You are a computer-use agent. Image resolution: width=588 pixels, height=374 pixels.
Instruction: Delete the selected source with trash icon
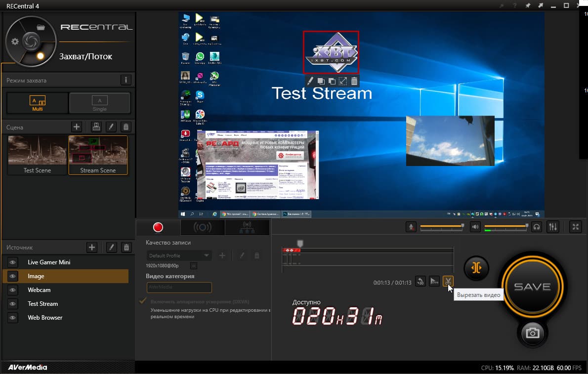[126, 247]
